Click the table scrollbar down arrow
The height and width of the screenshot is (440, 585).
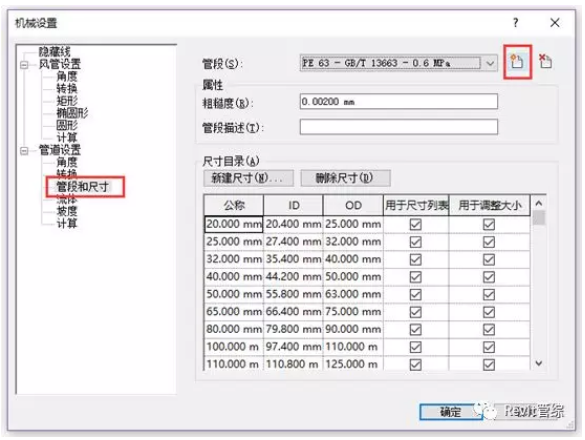[538, 363]
